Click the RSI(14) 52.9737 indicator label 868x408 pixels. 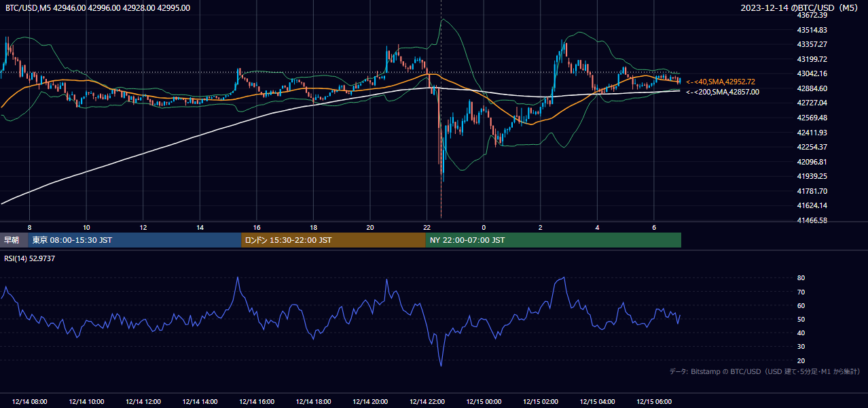(x=30, y=258)
